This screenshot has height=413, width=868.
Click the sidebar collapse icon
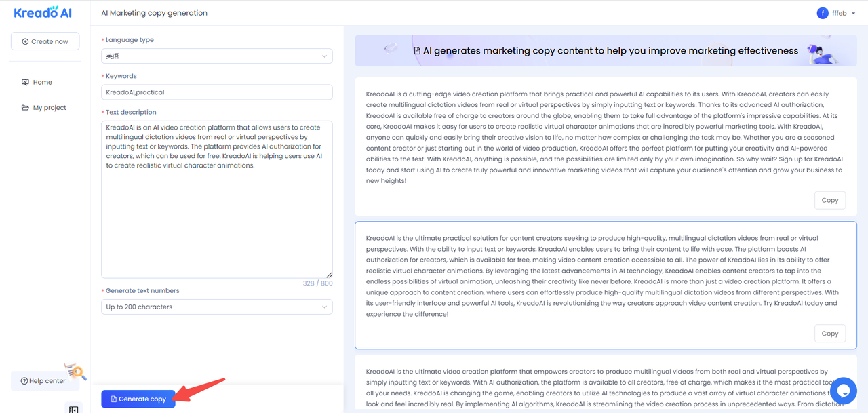point(74,409)
